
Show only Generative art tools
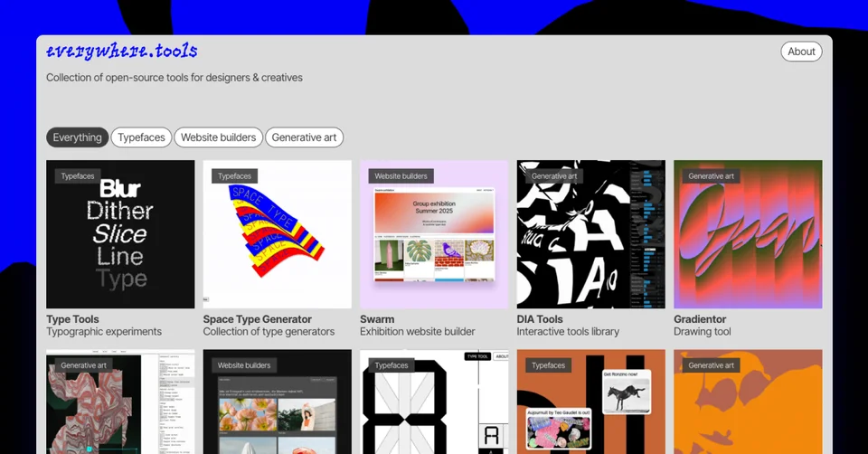point(304,137)
